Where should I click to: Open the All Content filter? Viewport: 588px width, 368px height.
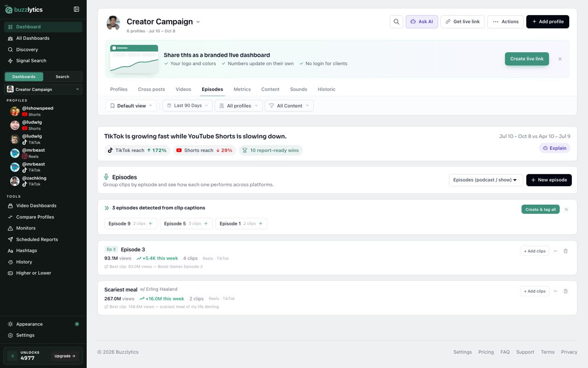click(289, 106)
